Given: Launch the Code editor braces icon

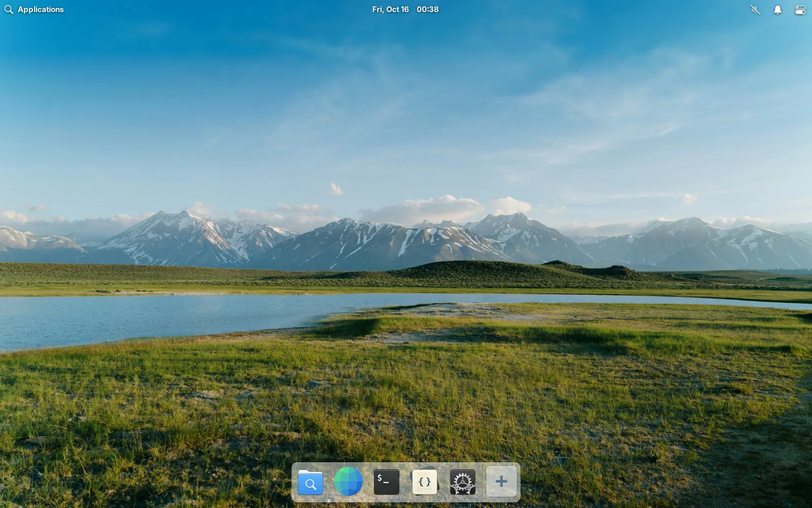Looking at the screenshot, I should tap(424, 482).
